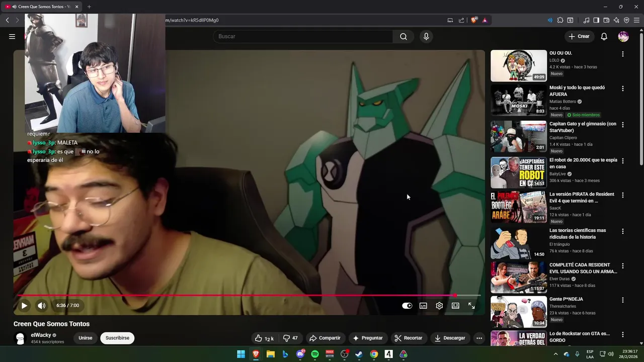644x362 pixels.
Task: Open the YouTube hamburger guide menu
Action: 12,36
